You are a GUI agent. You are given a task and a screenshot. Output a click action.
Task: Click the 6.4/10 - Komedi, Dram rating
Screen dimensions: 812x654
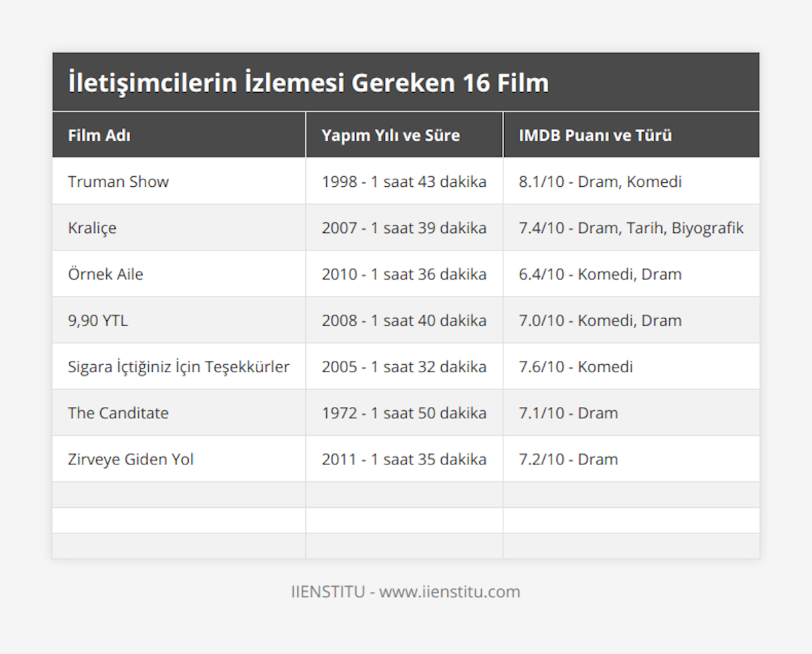600,274
